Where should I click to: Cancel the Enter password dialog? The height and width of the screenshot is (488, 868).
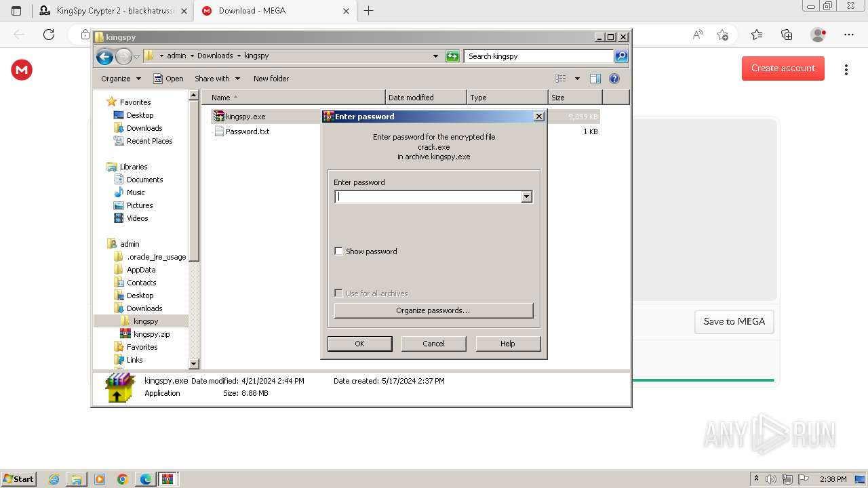(x=433, y=344)
